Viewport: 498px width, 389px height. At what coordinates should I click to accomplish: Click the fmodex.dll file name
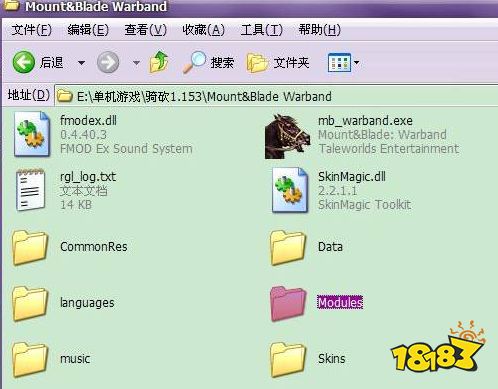(x=88, y=120)
